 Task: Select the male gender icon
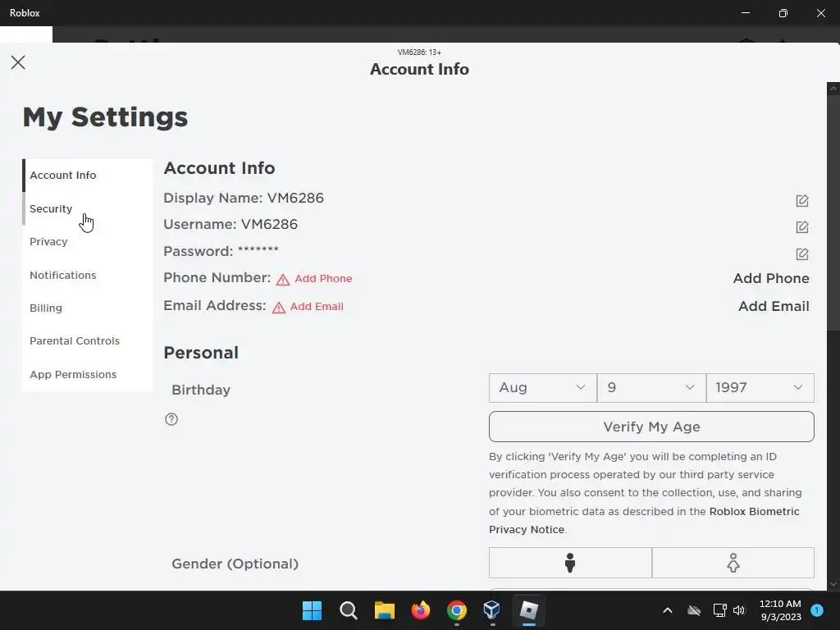tap(570, 563)
